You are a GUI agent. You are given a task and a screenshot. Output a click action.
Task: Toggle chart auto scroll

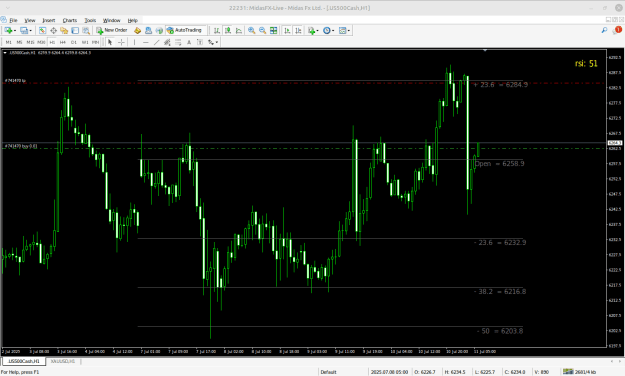tap(287, 30)
